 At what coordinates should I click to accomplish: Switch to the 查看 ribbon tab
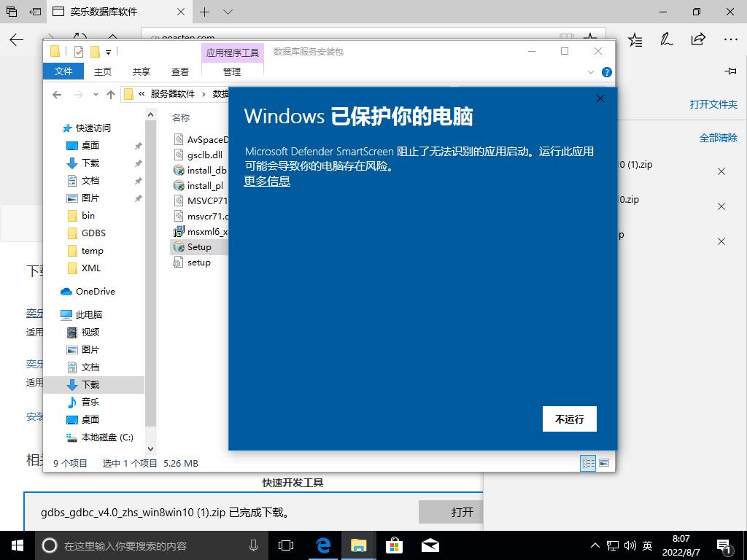pos(180,71)
